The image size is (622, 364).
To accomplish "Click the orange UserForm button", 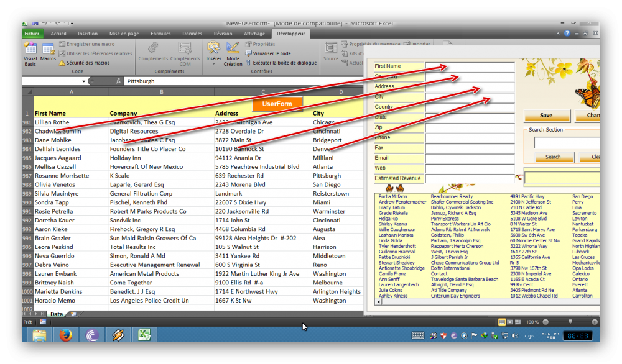I will [x=277, y=104].
